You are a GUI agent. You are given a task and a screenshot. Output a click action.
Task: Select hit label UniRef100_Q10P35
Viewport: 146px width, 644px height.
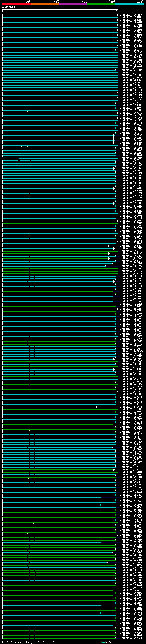[131, 42]
